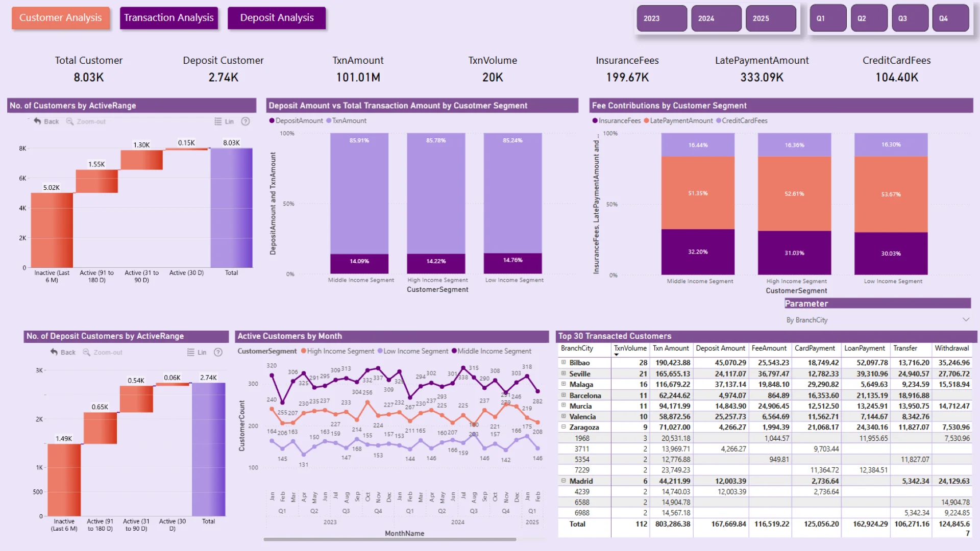
Task: Toggle the Q3 quarter slicer
Action: pyautogui.click(x=910, y=18)
